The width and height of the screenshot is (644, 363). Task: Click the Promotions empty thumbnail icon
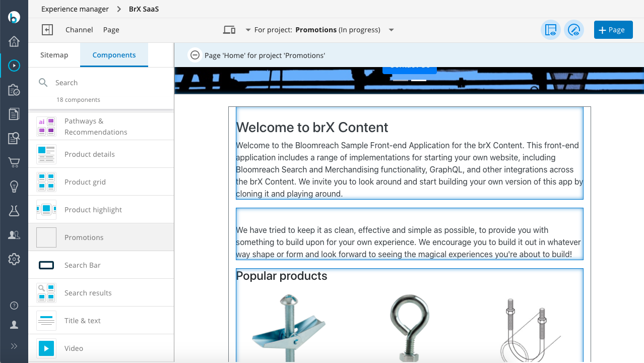[46, 237]
